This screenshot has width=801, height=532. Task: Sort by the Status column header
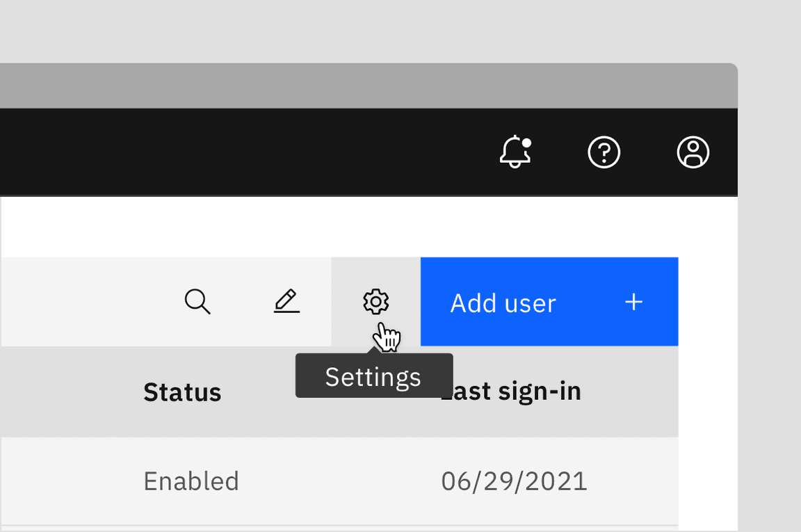182,392
